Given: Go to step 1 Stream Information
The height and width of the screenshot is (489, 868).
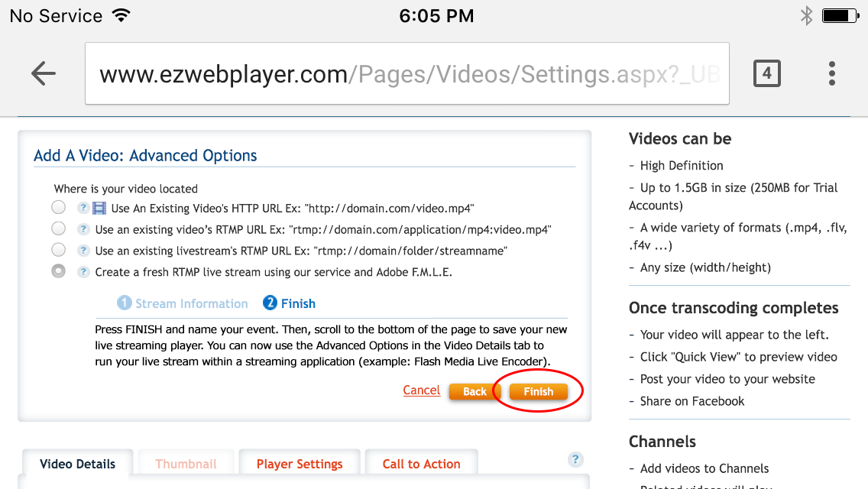Looking at the screenshot, I should 183,303.
